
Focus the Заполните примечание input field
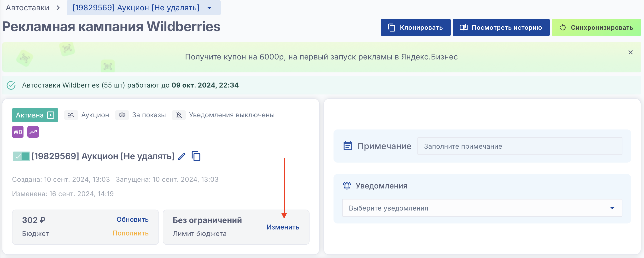tap(520, 146)
